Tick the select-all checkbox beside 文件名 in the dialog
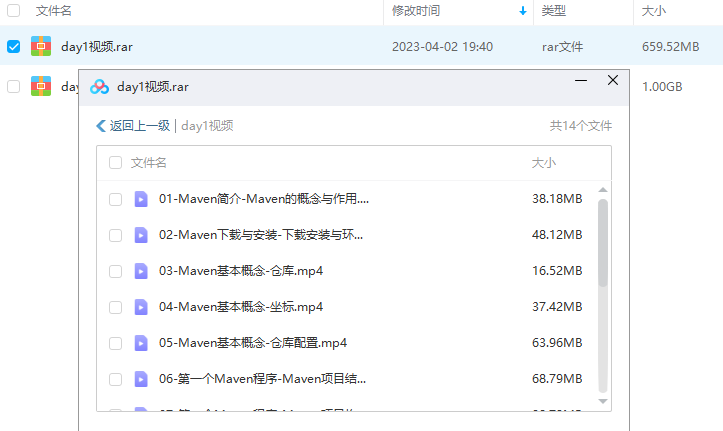Screen dimensions: 723x431 tap(115, 162)
